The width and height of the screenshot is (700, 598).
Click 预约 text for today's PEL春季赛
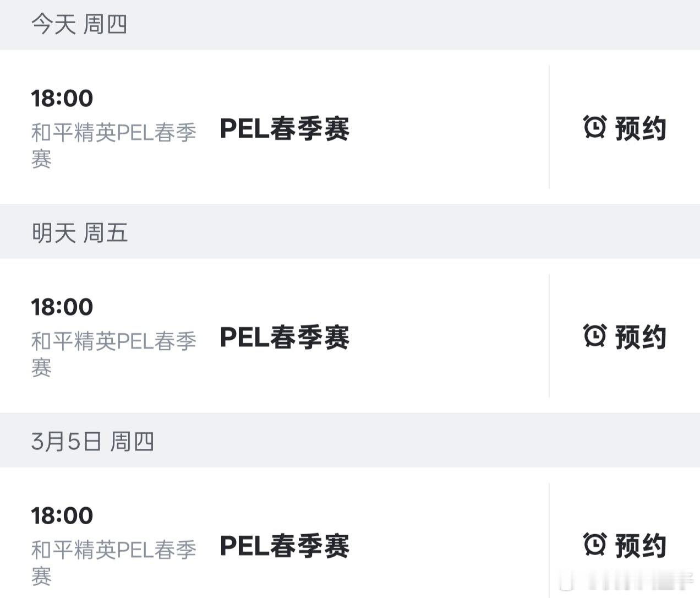[x=641, y=128]
